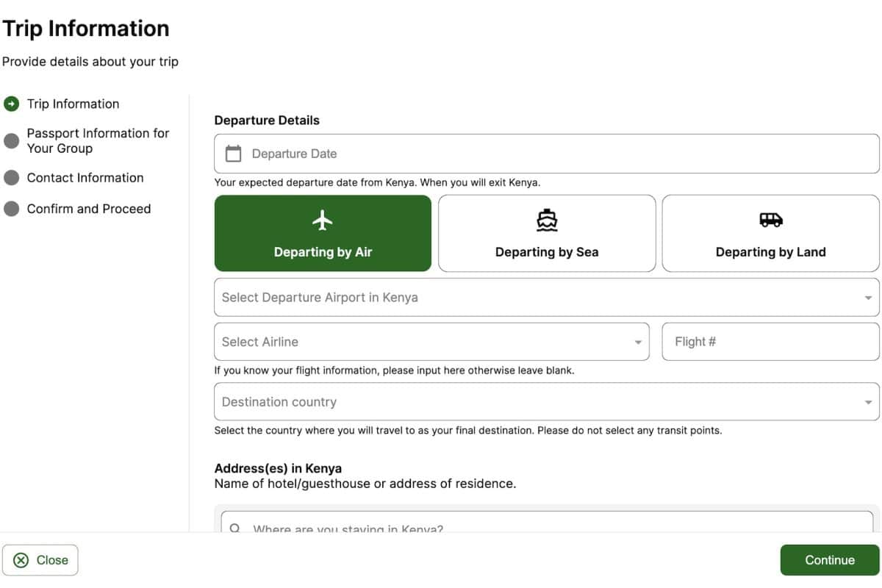Screen dimensions: 882x588
Task: Click the search magnifier icon in address field
Action: tap(235, 528)
